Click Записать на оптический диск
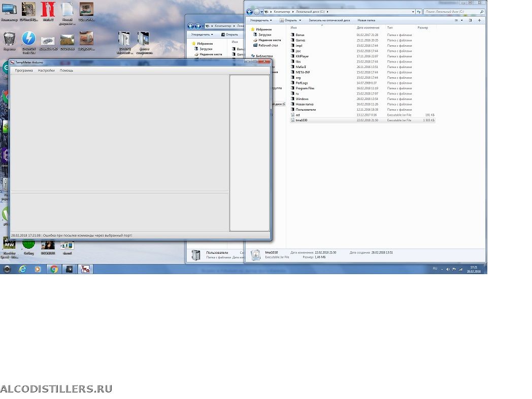The image size is (532, 399). [x=329, y=20]
